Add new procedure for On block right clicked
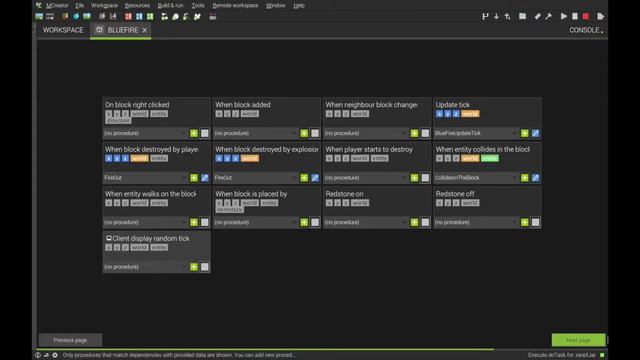The image size is (640, 360). (x=194, y=133)
